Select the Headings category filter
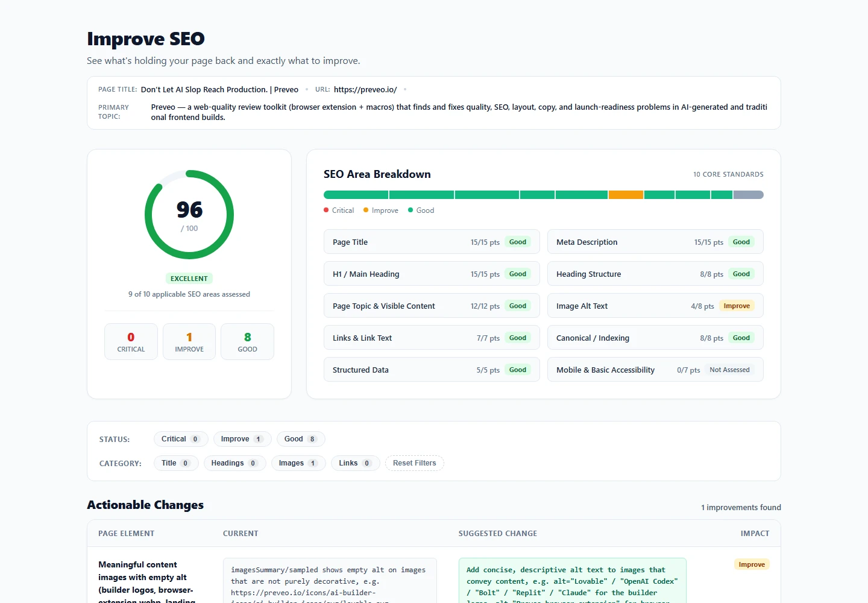Viewport: 868px width, 603px height. 234,463
